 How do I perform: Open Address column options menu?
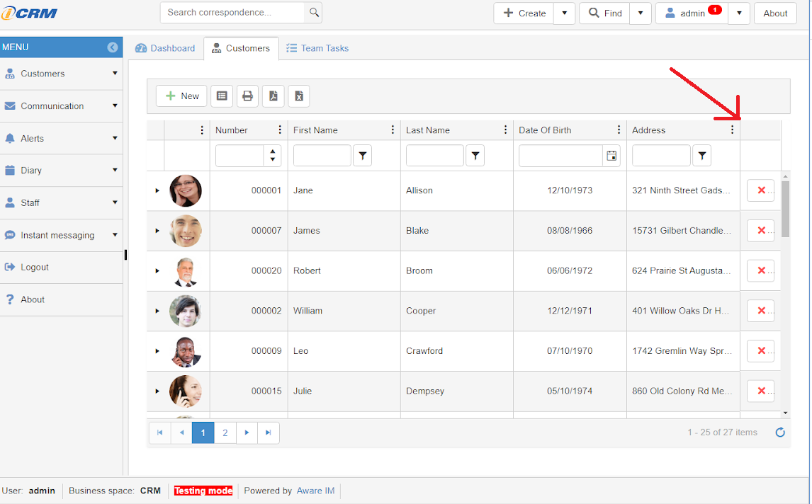pyautogui.click(x=732, y=130)
